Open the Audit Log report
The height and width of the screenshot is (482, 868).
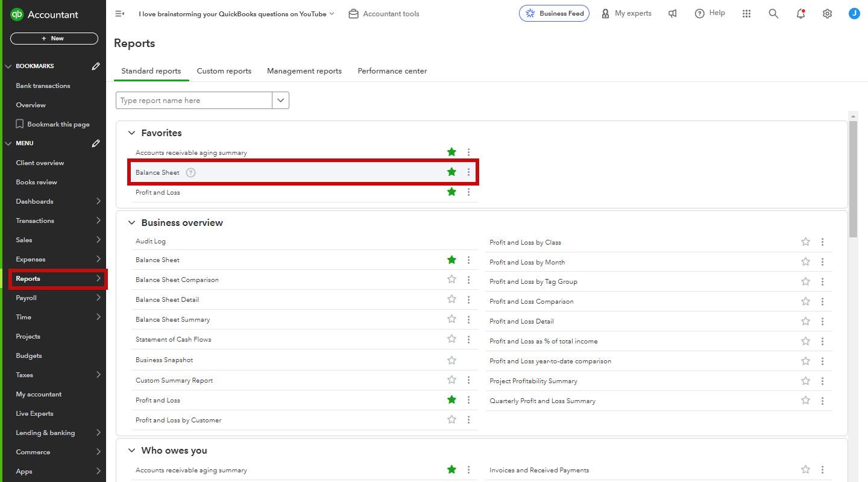pyautogui.click(x=151, y=241)
